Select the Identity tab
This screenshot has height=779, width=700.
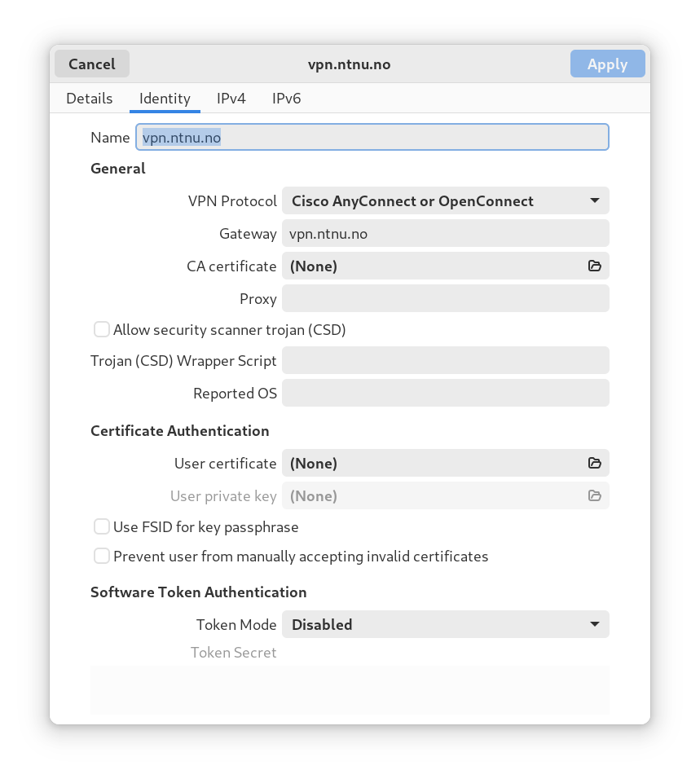165,99
